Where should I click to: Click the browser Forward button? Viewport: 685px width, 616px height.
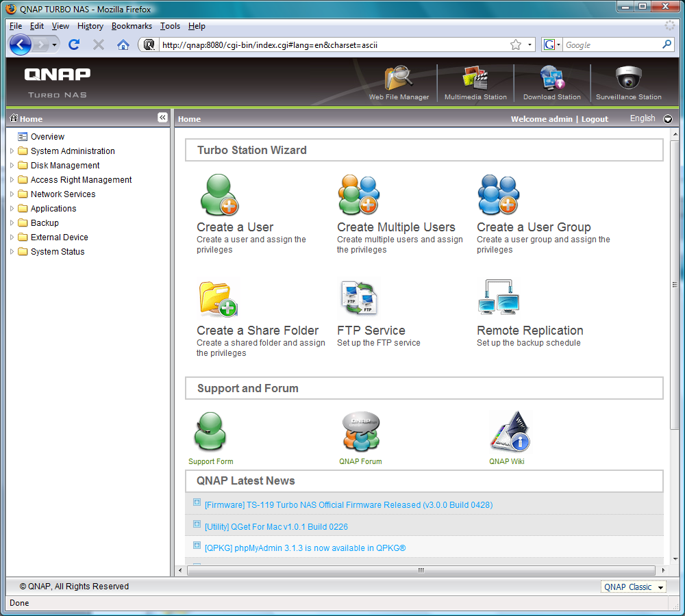point(40,44)
